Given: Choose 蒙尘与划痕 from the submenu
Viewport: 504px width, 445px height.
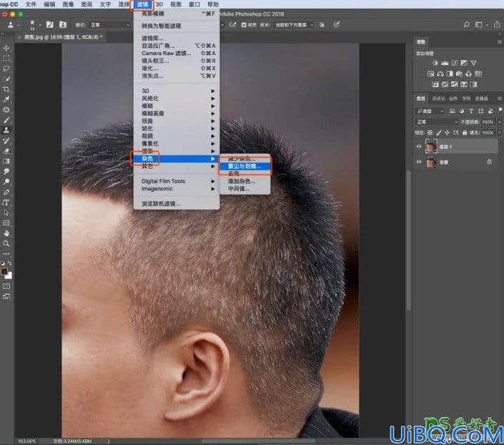Looking at the screenshot, I should [244, 167].
